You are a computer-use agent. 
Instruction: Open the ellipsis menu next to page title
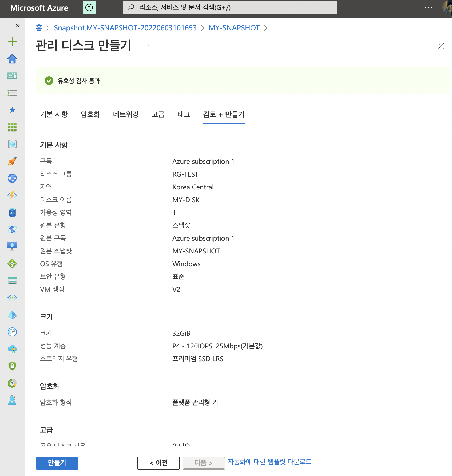tap(149, 46)
